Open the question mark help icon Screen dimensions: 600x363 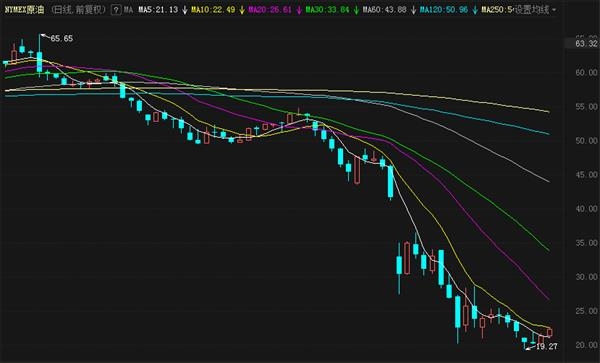116,10
